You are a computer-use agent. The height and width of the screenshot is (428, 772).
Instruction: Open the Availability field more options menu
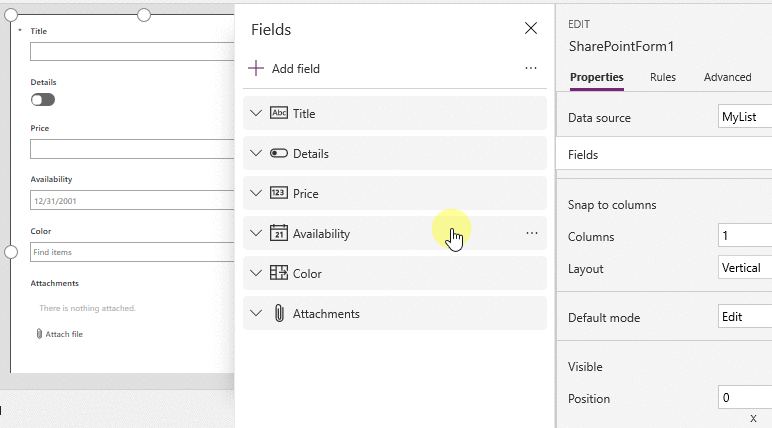(531, 233)
